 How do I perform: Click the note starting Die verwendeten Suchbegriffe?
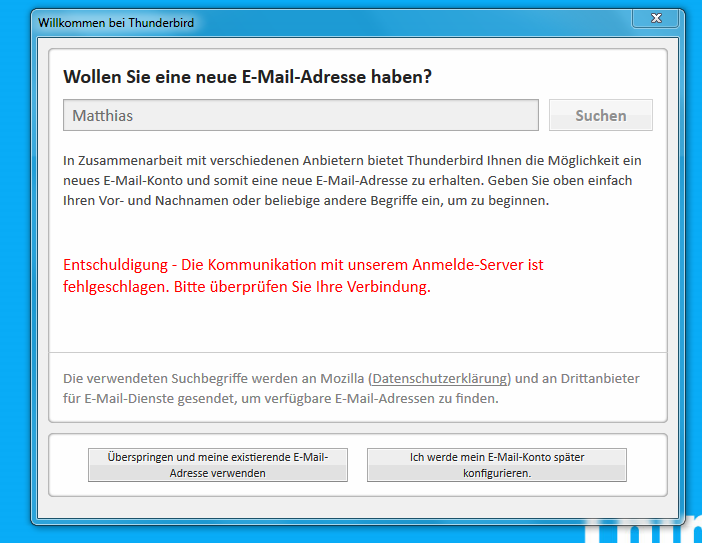coord(351,388)
